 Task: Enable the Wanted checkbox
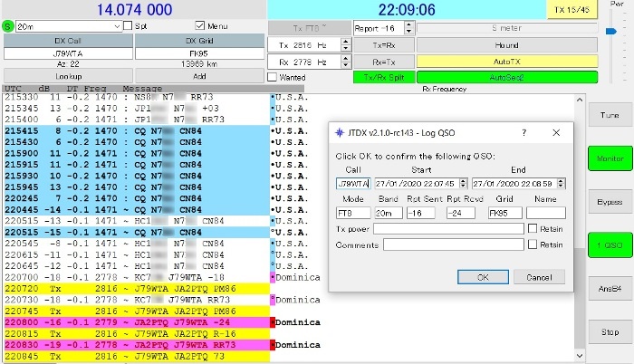click(x=272, y=77)
